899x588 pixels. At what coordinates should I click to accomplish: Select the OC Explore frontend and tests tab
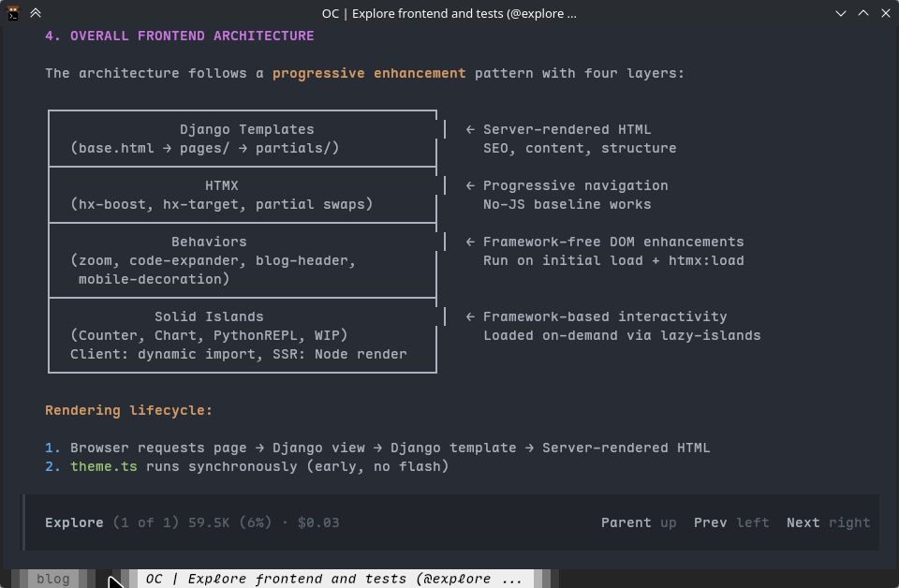pyautogui.click(x=334, y=579)
